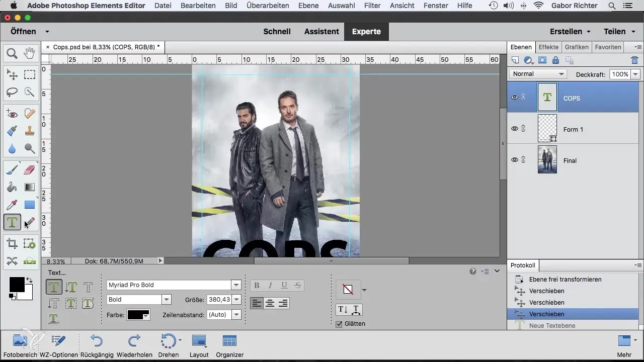The width and height of the screenshot is (644, 362).
Task: Select the Move tool
Action: pyautogui.click(x=12, y=75)
